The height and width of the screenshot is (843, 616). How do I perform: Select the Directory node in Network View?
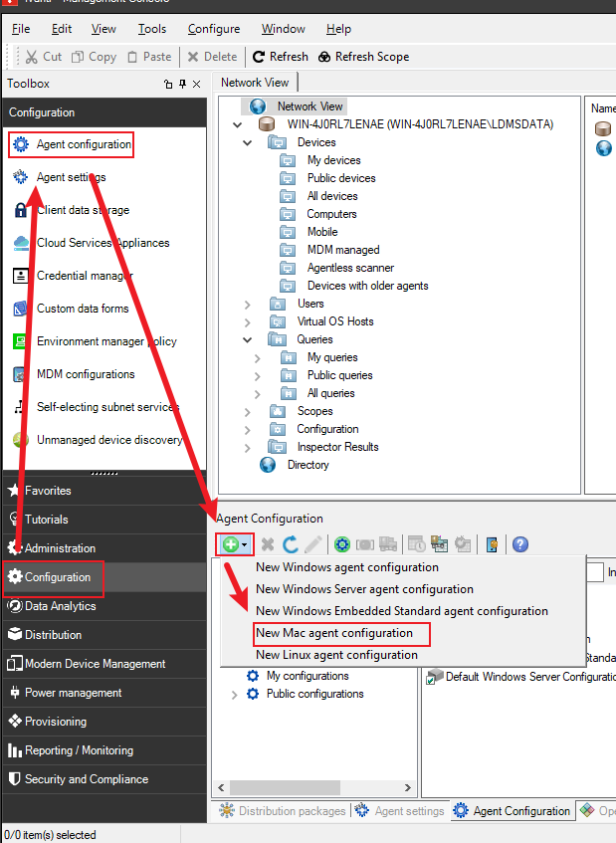(x=308, y=465)
